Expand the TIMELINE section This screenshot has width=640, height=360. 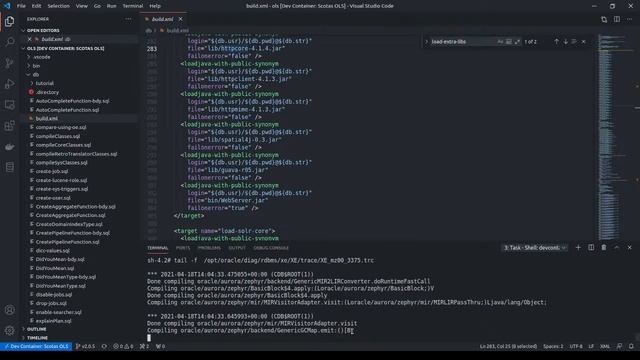[x=37, y=338]
